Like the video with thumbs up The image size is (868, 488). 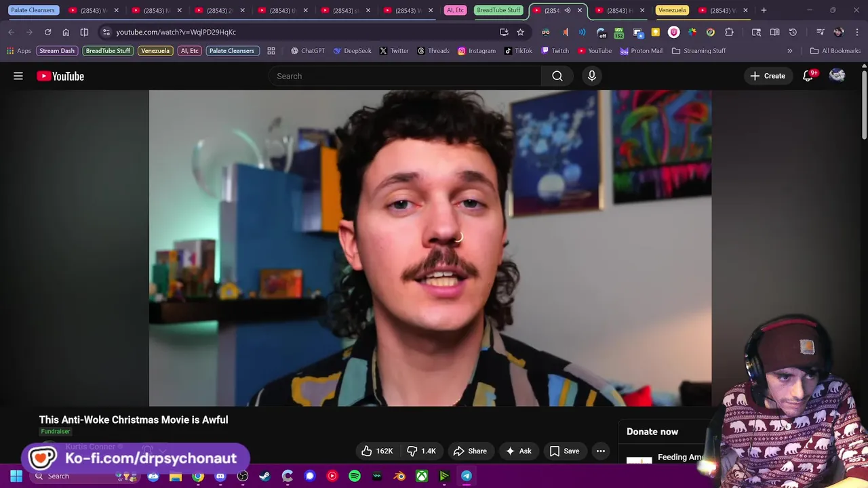[x=378, y=451]
